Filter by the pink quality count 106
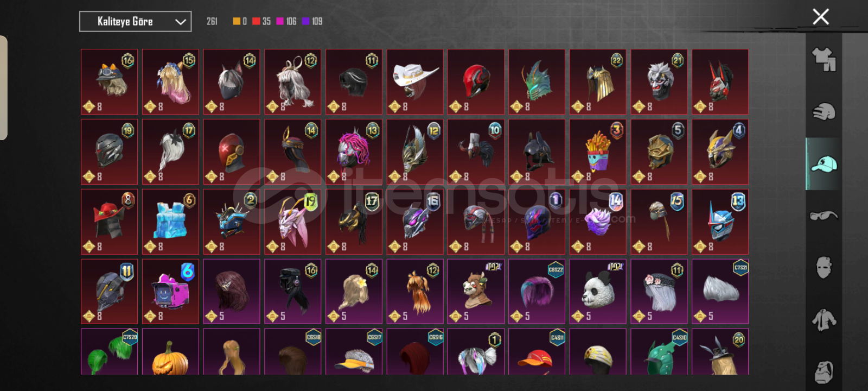Image resolution: width=868 pixels, height=391 pixels. [286, 21]
